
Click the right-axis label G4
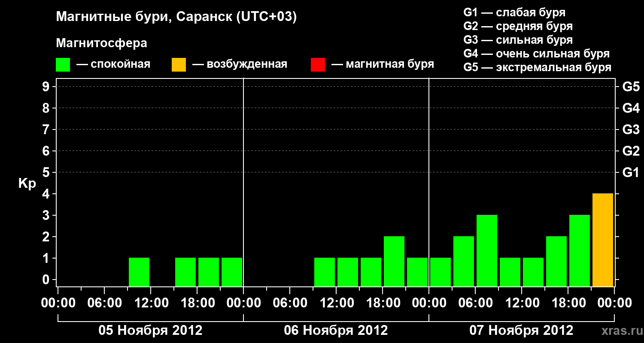tap(631, 108)
